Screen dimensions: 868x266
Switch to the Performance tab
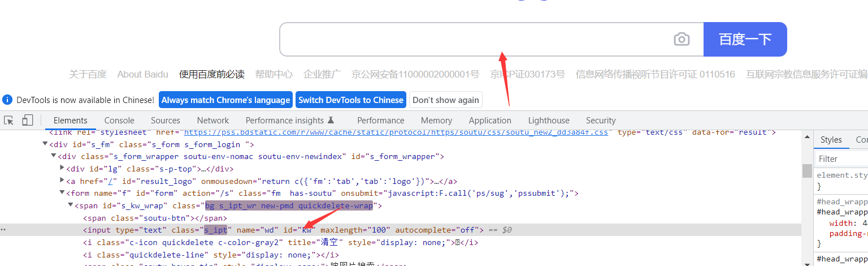pyautogui.click(x=381, y=120)
